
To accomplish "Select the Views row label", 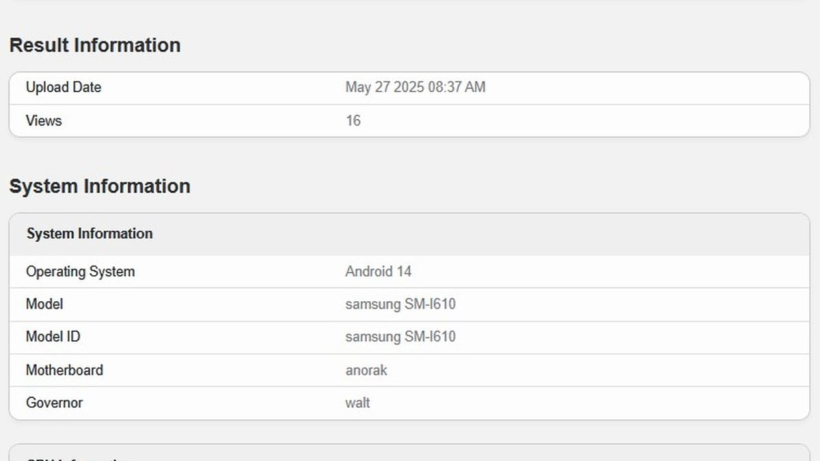I will coord(44,121).
